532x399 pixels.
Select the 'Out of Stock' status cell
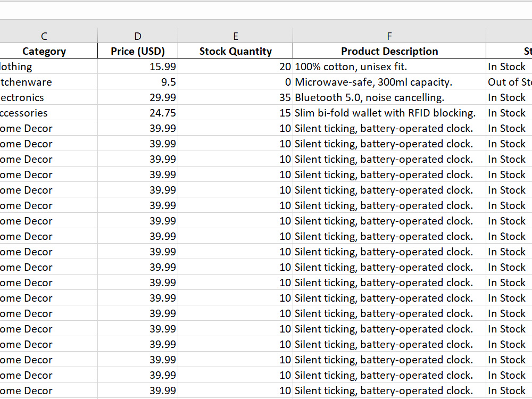click(x=509, y=82)
